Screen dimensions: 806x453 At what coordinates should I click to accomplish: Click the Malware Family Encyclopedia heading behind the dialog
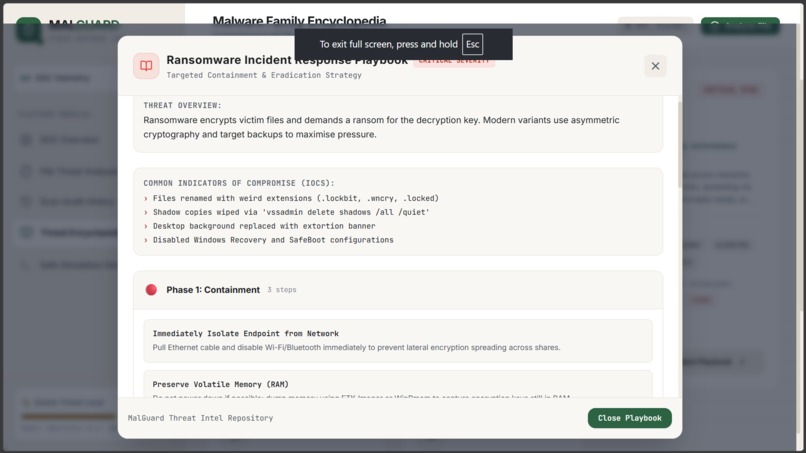click(x=299, y=21)
